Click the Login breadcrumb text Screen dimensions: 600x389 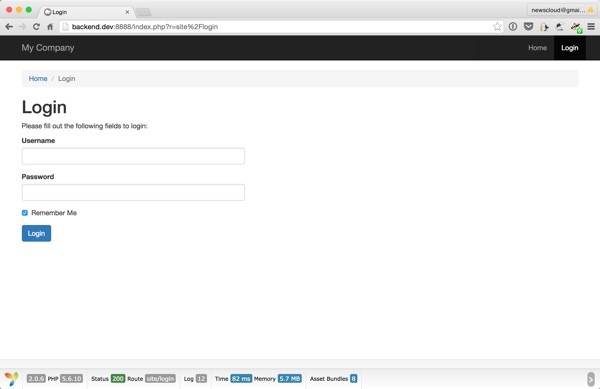[x=67, y=78]
